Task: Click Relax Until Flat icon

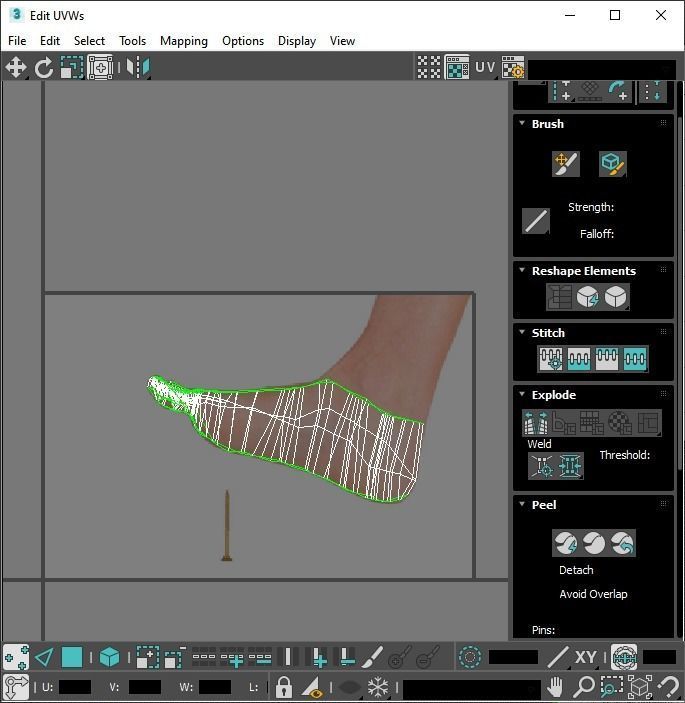Action: [x=587, y=297]
